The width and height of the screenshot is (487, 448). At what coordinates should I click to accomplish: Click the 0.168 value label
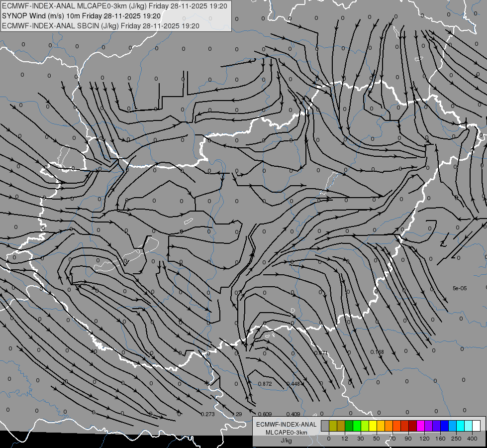pos(377,352)
